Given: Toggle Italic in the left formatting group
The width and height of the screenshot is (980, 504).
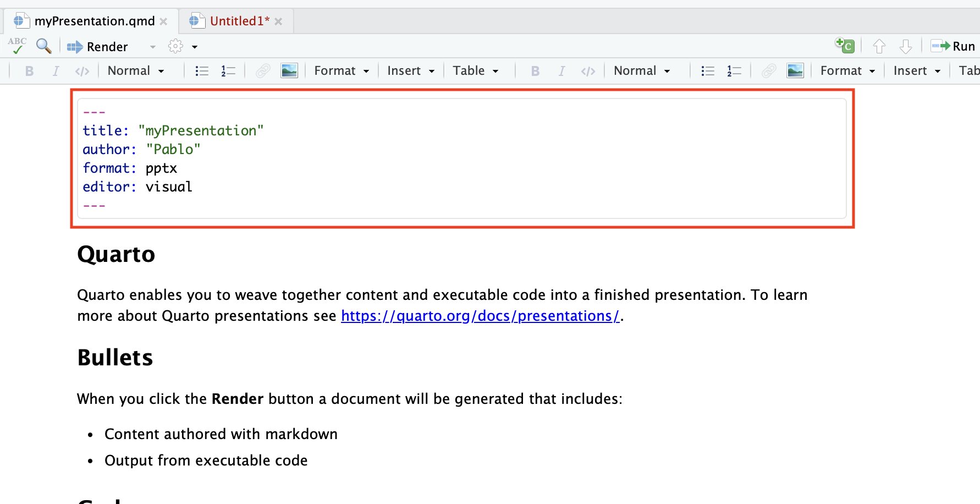Looking at the screenshot, I should coord(56,71).
